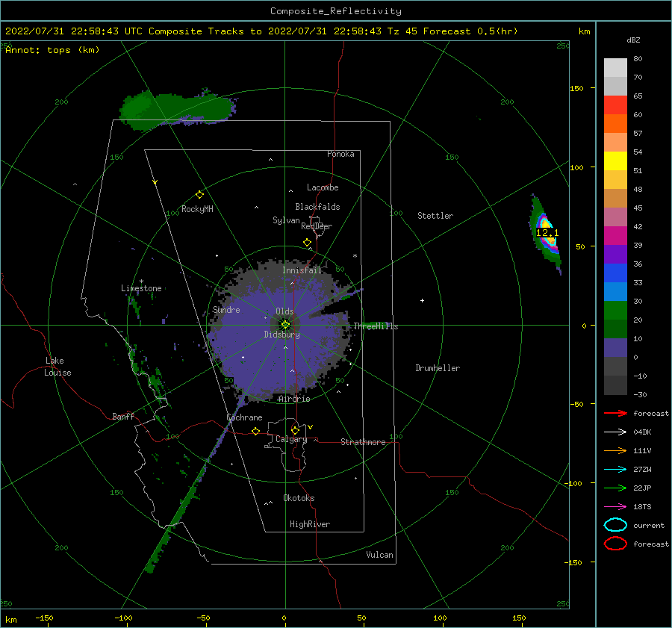Select the cyan 27ZW arrow legend entry
The image size is (672, 628).
tap(615, 470)
